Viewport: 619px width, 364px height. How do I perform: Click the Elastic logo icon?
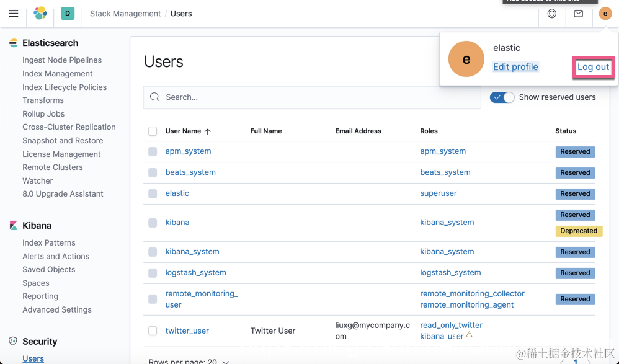pyautogui.click(x=40, y=14)
